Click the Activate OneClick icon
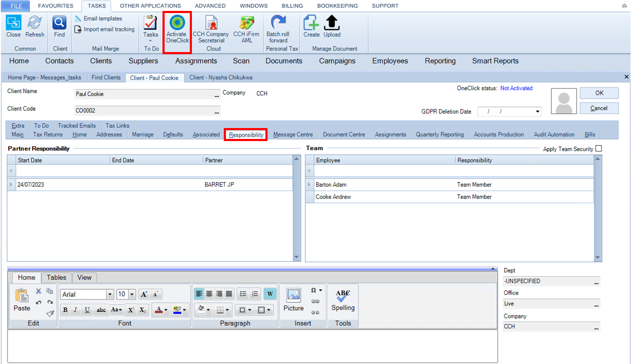This screenshot has width=632, height=364. pos(177,29)
